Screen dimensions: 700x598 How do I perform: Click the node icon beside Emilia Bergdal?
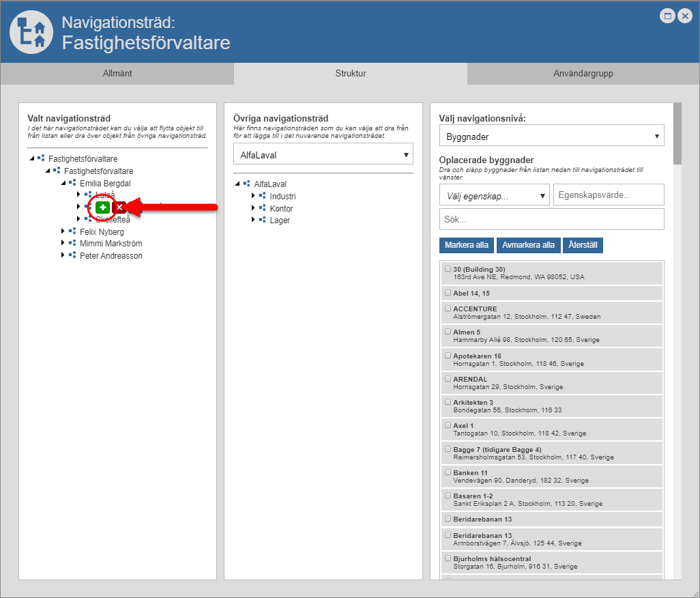(x=72, y=183)
